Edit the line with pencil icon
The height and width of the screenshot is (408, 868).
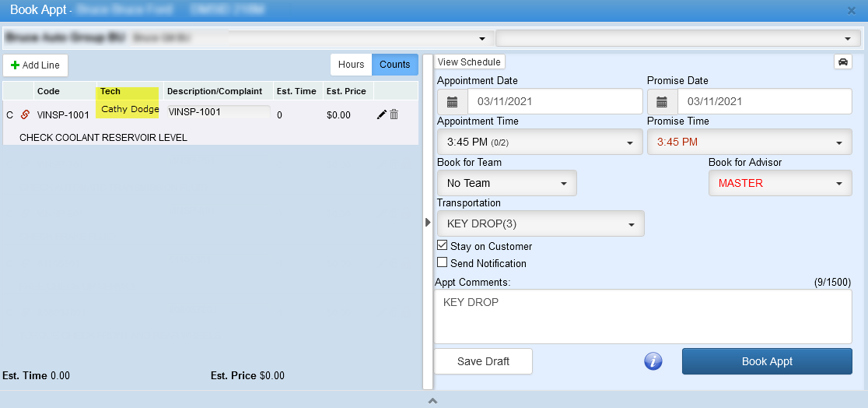tap(381, 114)
